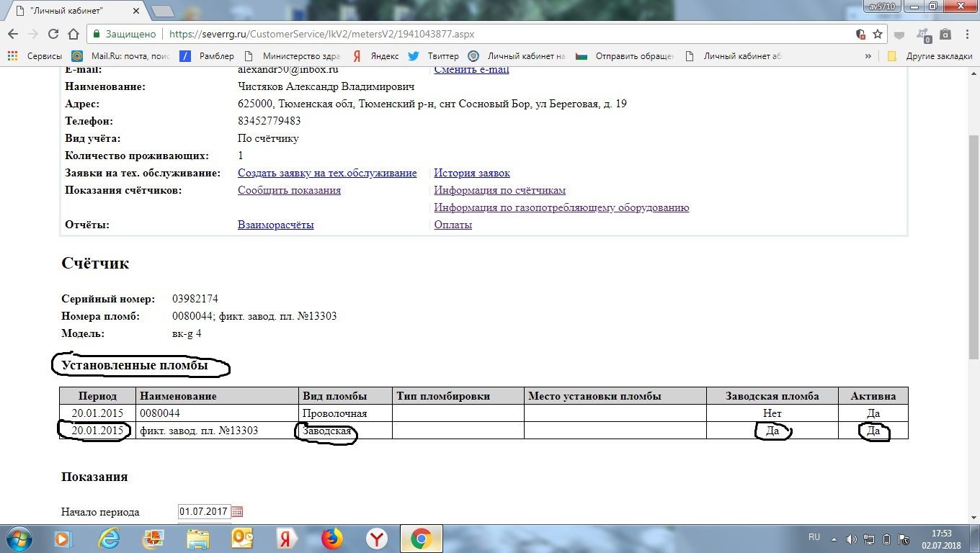This screenshot has height=553, width=980.
Task: Open a new tab
Action: pyautogui.click(x=164, y=12)
